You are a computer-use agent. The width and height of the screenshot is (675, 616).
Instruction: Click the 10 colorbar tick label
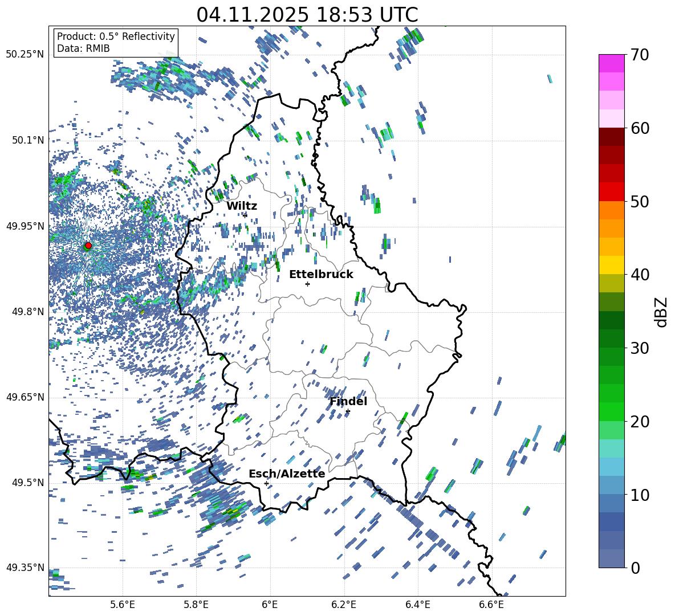[640, 495]
